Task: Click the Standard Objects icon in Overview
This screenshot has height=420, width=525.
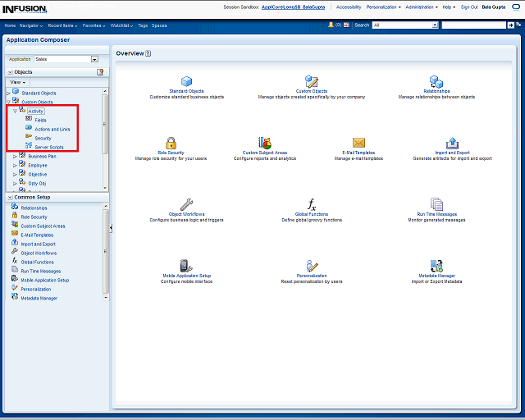Action: [x=186, y=81]
